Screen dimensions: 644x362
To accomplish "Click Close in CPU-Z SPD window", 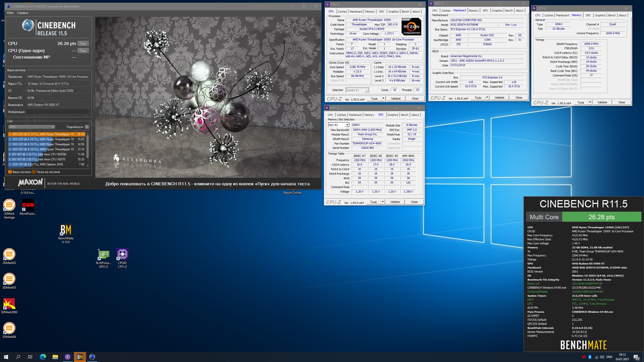I will 414,202.
